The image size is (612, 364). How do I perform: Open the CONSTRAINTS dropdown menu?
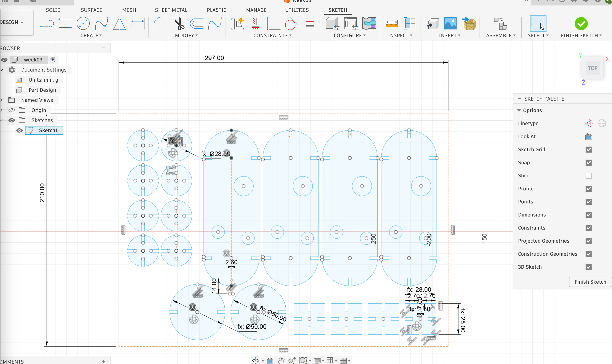click(273, 36)
